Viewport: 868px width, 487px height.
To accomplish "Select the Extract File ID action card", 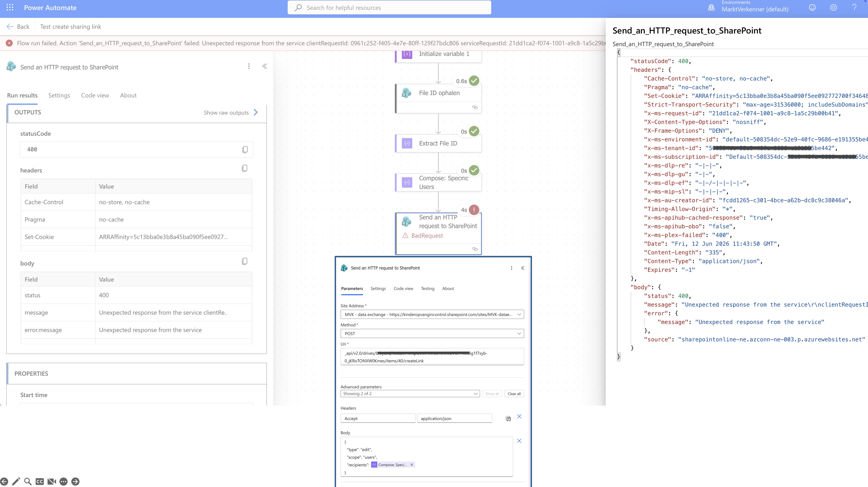I will point(438,144).
